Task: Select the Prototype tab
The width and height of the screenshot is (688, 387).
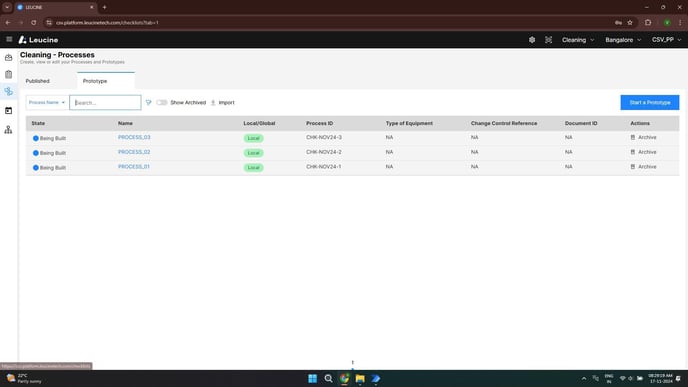Action: [106, 81]
